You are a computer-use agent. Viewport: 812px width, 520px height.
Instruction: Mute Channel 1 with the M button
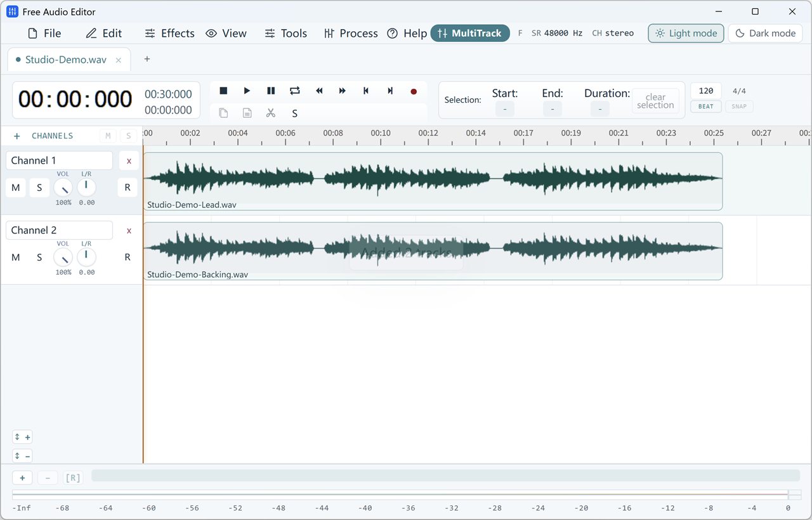pos(16,188)
